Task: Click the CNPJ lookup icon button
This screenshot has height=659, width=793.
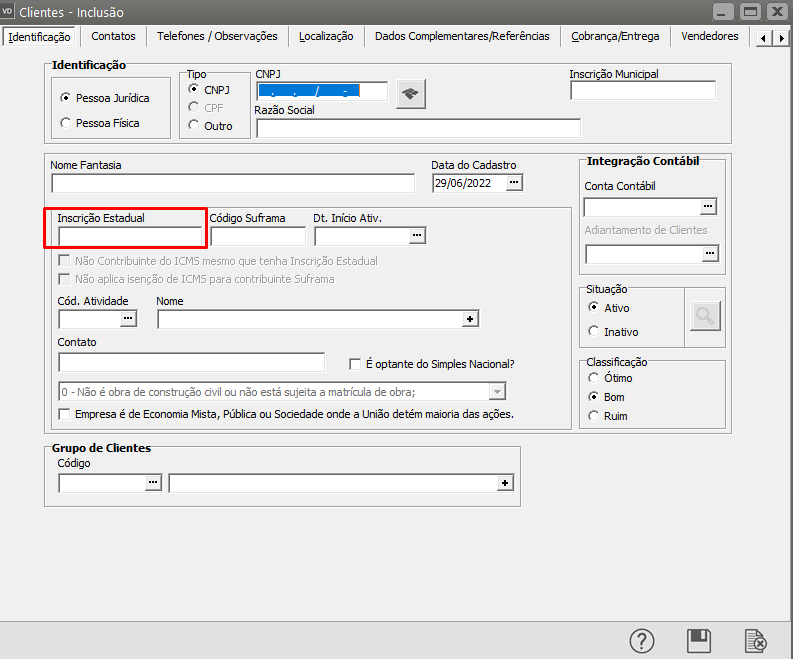Action: 410,94
